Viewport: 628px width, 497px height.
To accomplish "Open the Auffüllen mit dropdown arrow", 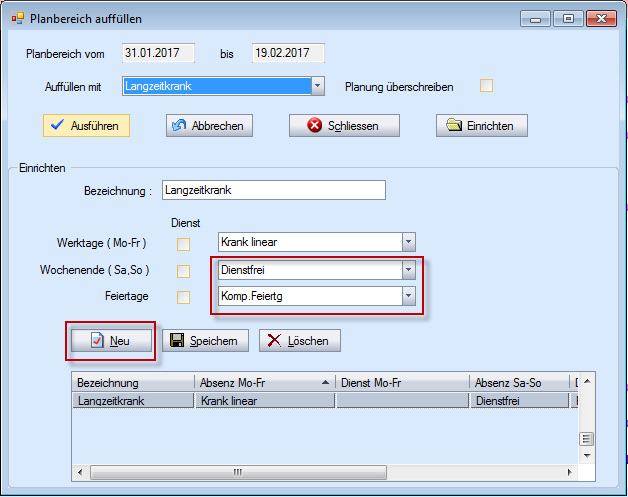I will (x=318, y=86).
